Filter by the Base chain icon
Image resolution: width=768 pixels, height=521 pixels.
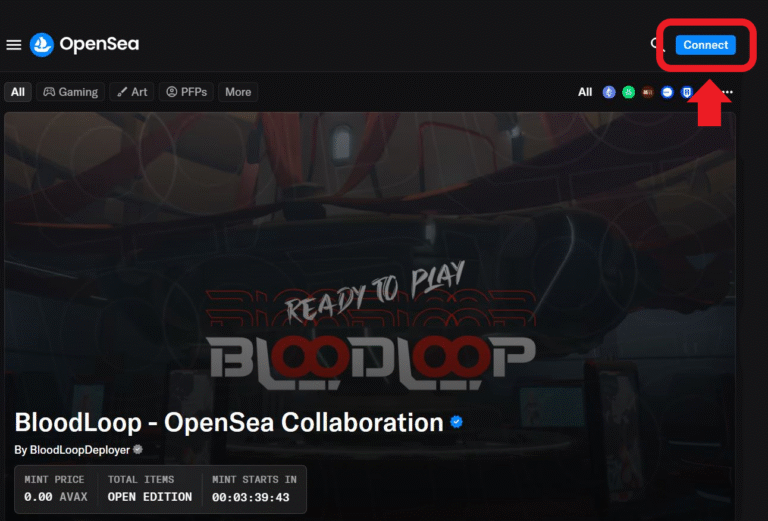point(667,92)
